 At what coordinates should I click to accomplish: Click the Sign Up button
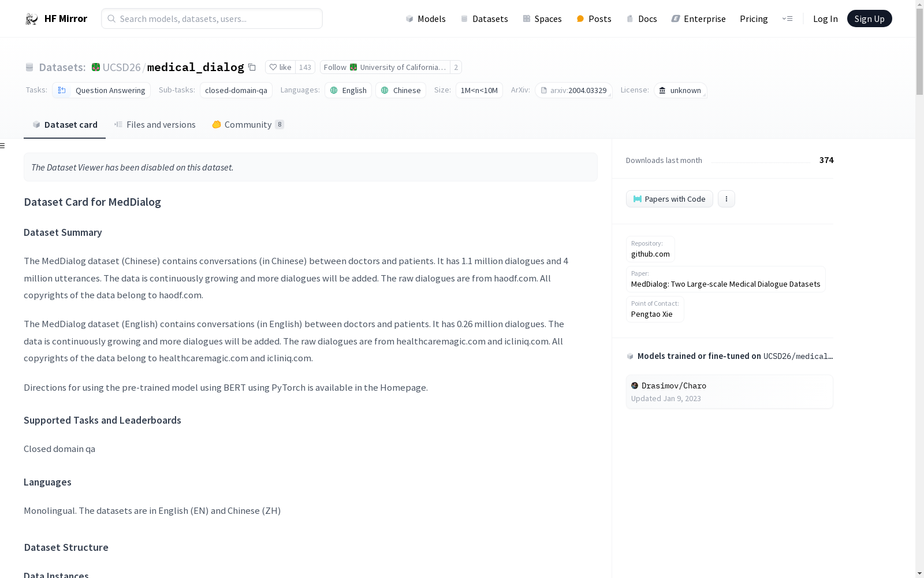point(869,18)
